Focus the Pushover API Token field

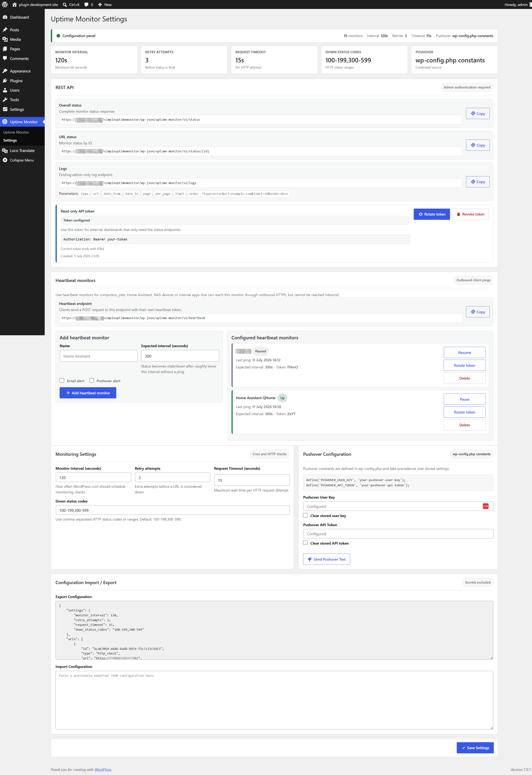click(x=398, y=534)
